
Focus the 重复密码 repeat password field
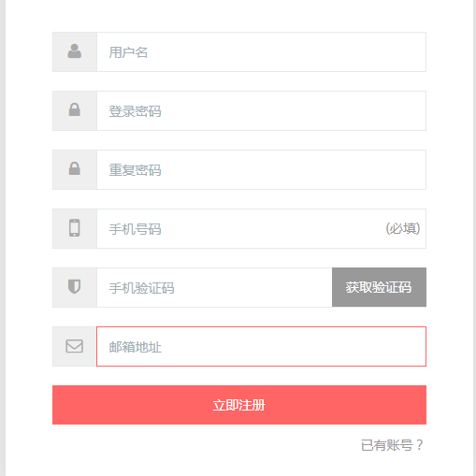(261, 170)
